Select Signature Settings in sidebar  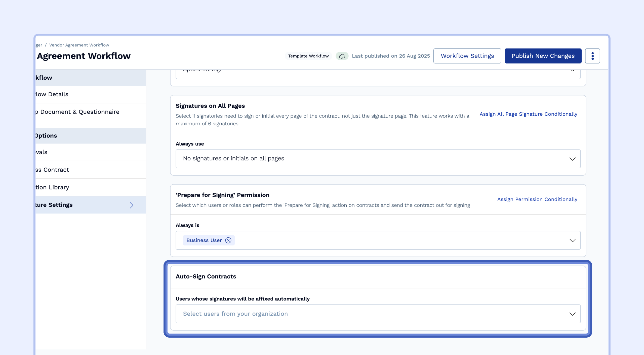54,205
